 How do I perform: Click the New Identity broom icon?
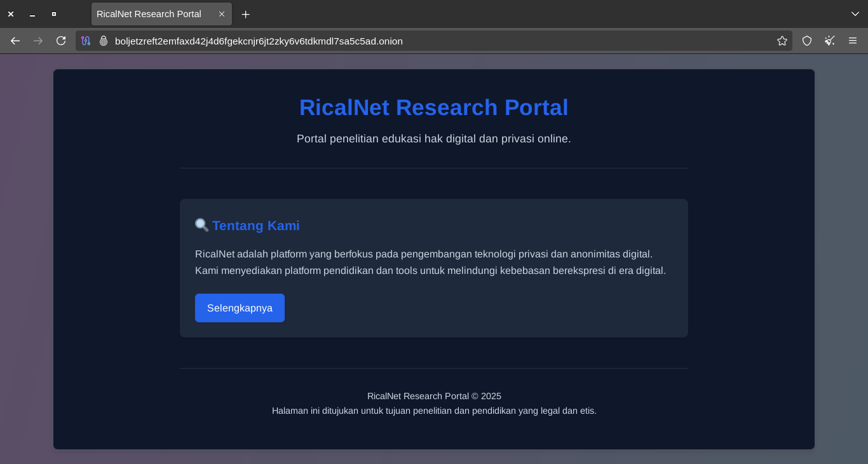pyautogui.click(x=830, y=41)
